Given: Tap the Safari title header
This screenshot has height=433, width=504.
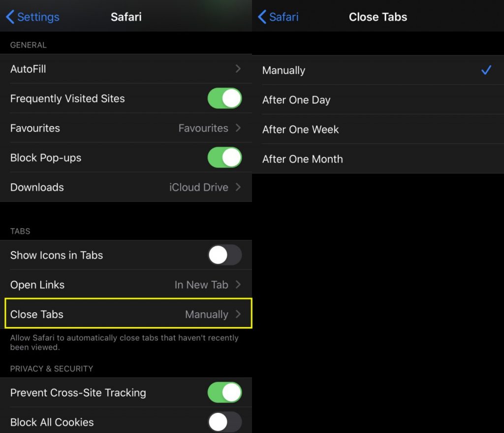Looking at the screenshot, I should pos(126,17).
